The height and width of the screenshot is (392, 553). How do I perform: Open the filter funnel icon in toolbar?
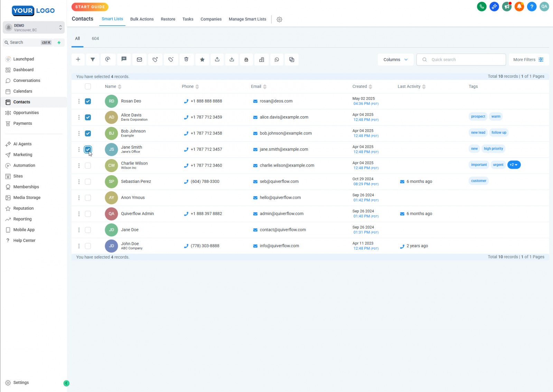pyautogui.click(x=93, y=59)
